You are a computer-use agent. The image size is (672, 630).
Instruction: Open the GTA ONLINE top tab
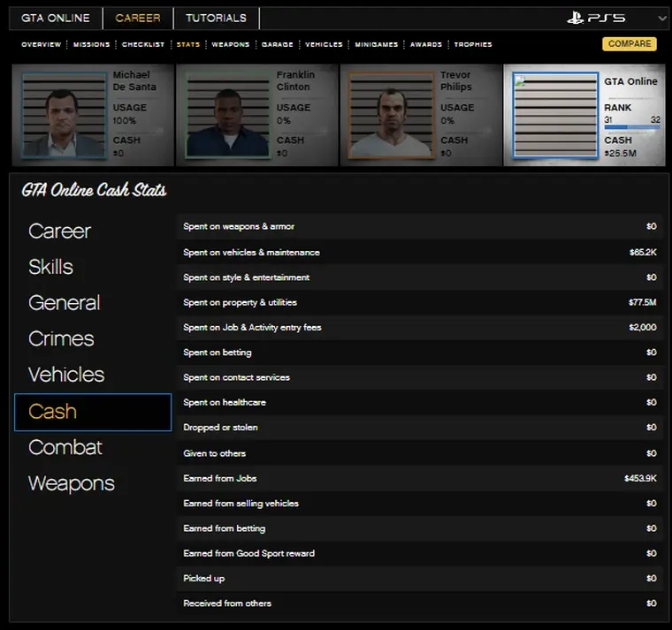coord(56,18)
